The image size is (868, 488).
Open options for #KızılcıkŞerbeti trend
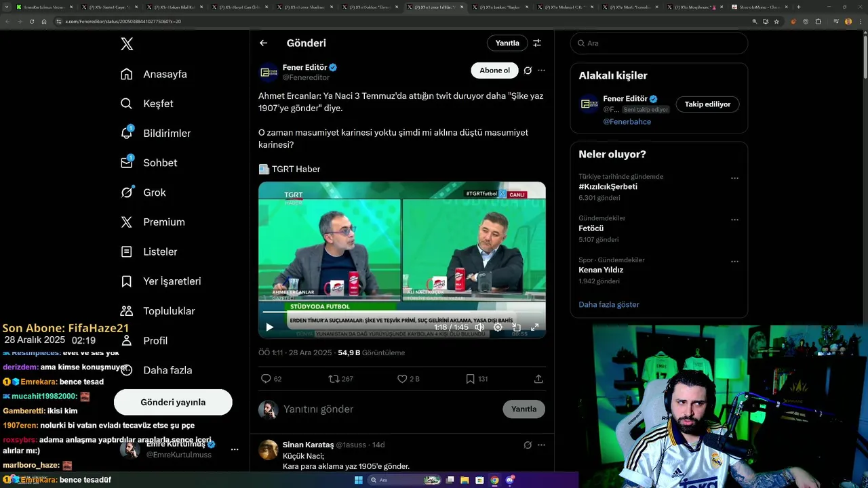click(734, 178)
